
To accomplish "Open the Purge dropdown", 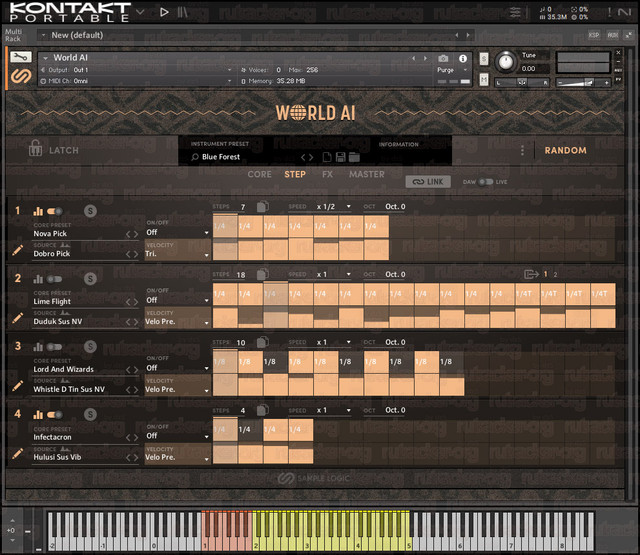I will 452,70.
